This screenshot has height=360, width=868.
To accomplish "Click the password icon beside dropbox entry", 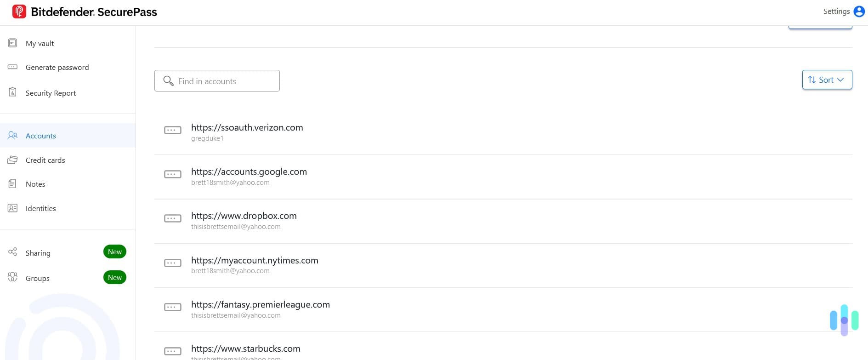I will [x=173, y=218].
